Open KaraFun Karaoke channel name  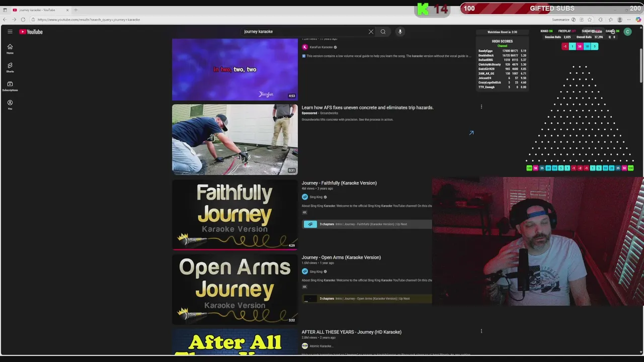tap(321, 47)
